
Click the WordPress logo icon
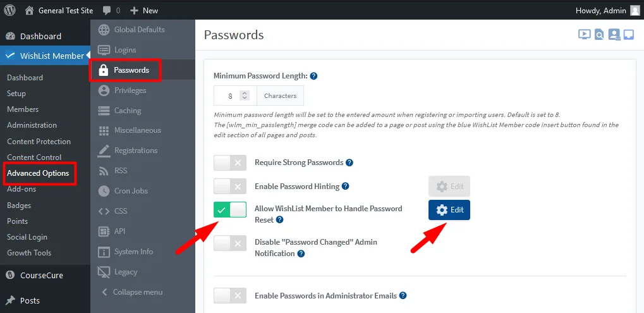(10, 10)
